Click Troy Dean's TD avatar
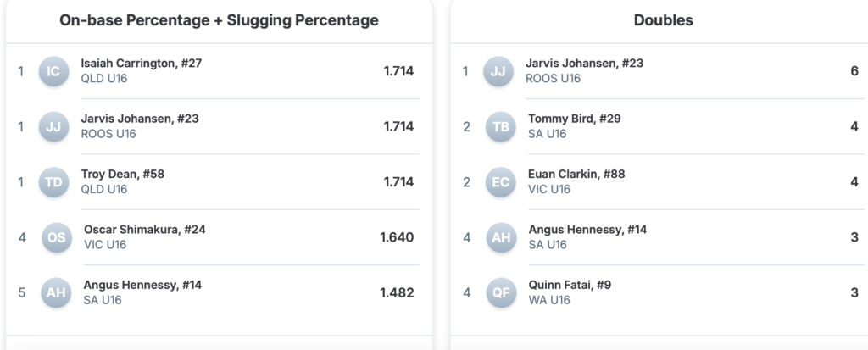The width and height of the screenshot is (868, 350). pos(54,181)
